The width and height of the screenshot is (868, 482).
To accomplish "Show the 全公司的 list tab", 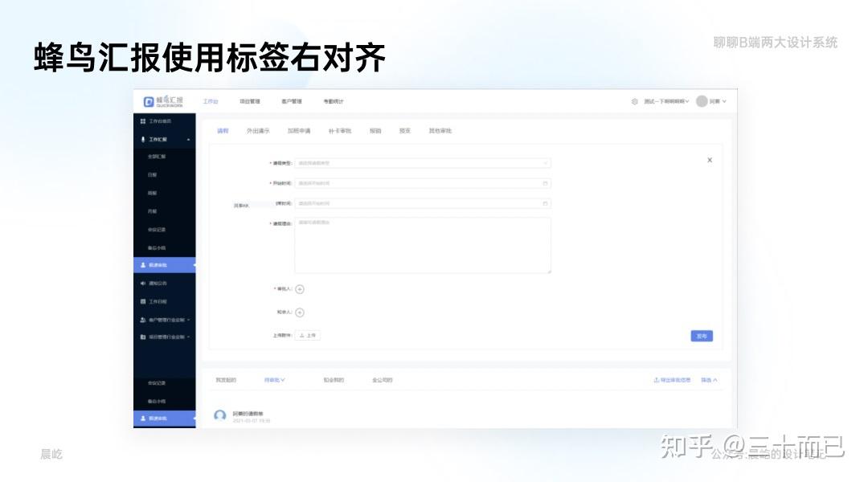I will [x=382, y=380].
